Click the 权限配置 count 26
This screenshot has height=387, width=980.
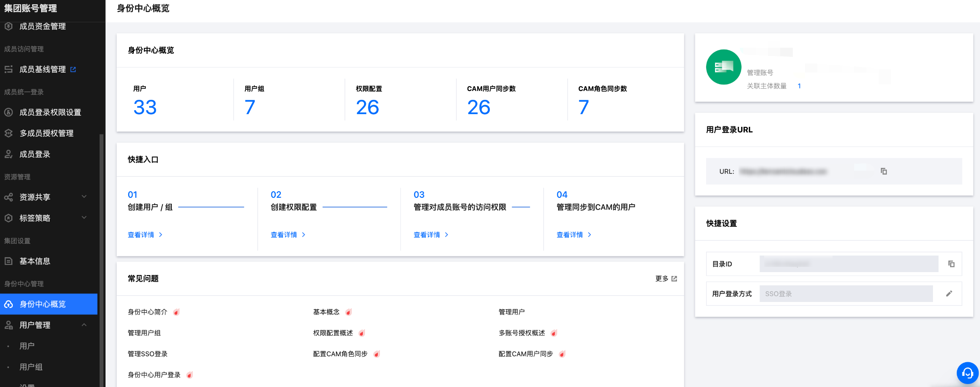(x=367, y=107)
